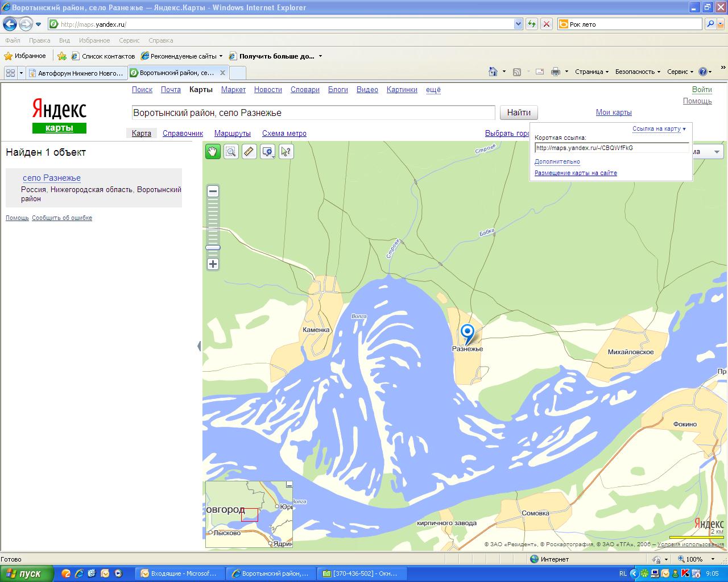The height and width of the screenshot is (582, 728).
Task: Open the Правка menu
Action: point(39,40)
